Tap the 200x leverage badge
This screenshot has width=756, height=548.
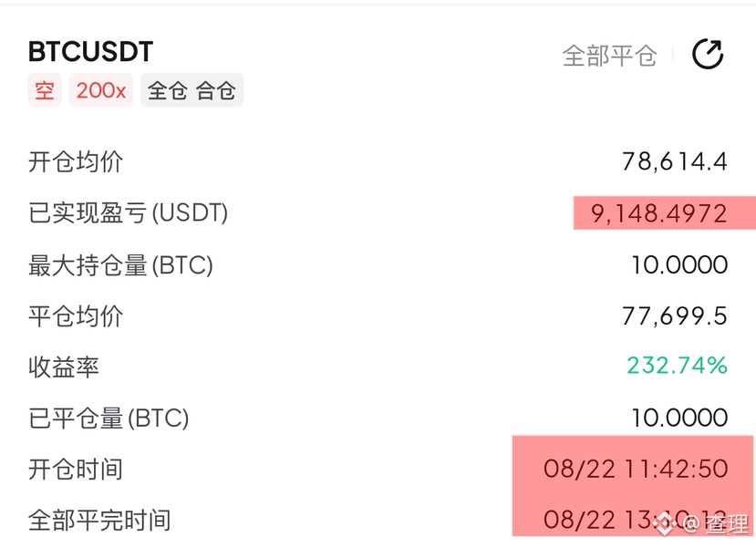coord(100,90)
